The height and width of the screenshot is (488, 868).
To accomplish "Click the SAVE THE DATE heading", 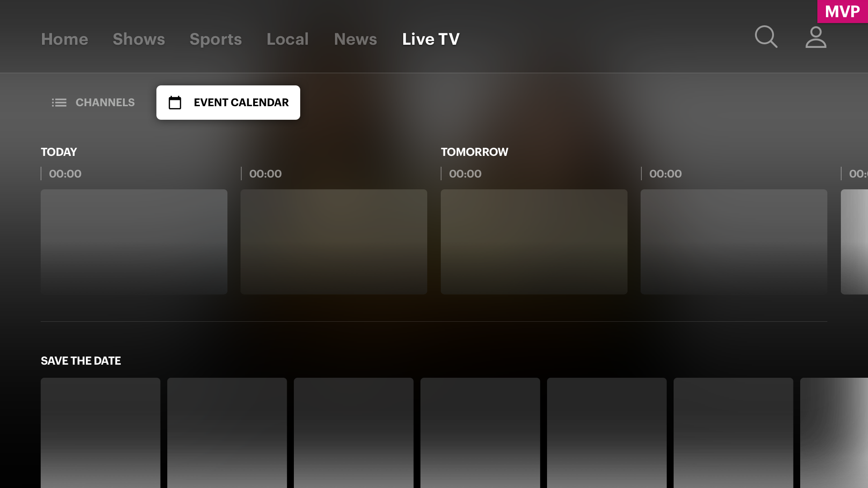I will (x=81, y=361).
